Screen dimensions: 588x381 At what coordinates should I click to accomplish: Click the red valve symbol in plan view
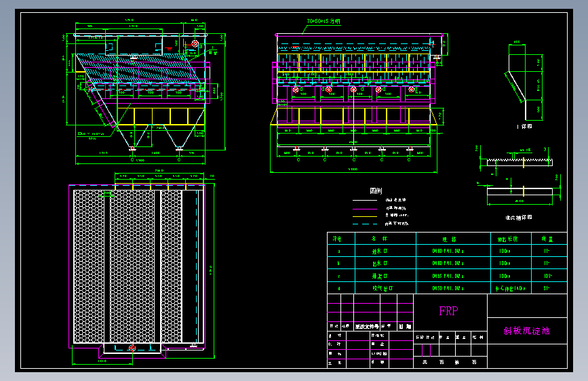point(132,348)
